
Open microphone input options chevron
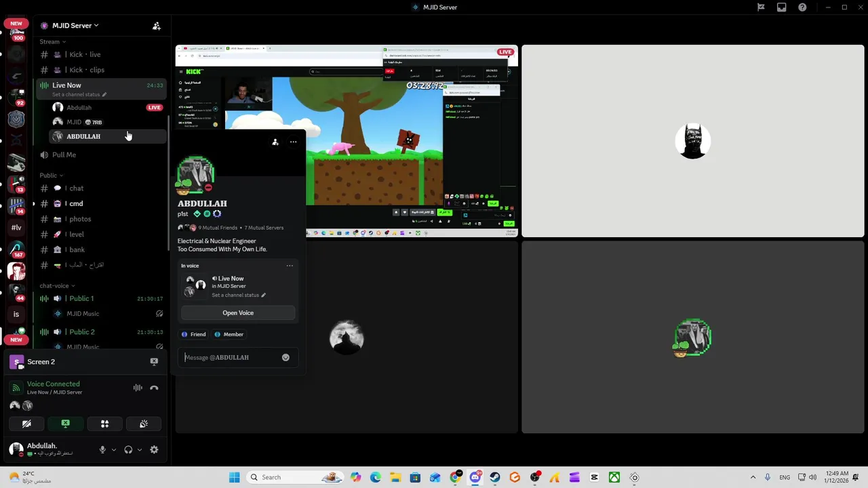(x=113, y=449)
